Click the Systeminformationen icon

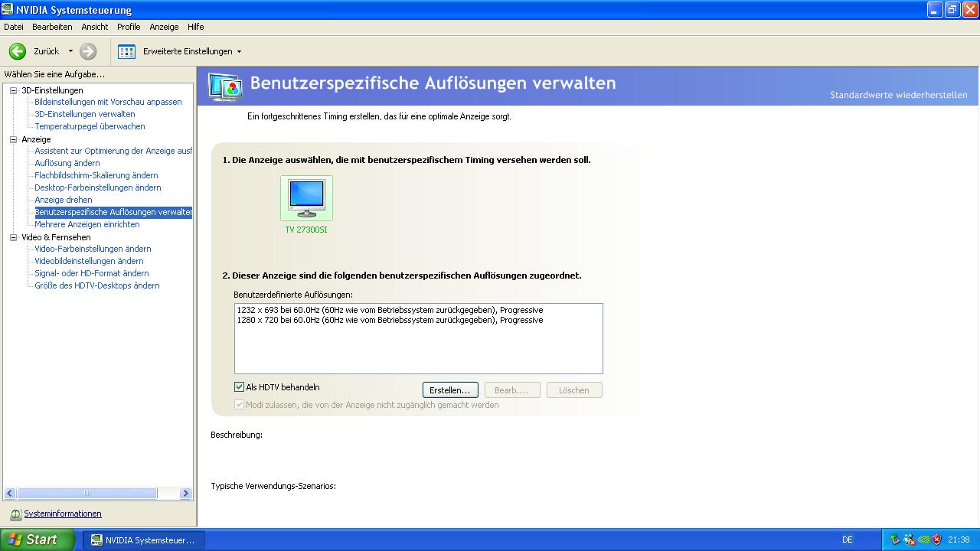coord(15,514)
